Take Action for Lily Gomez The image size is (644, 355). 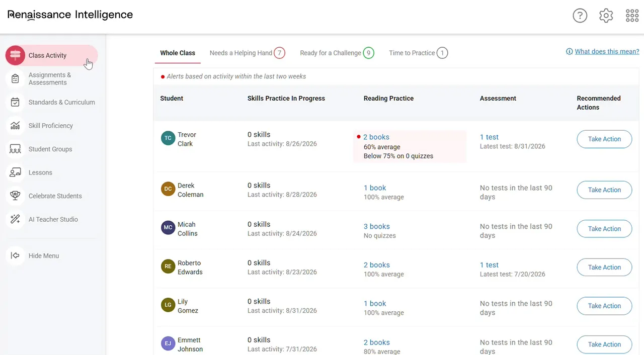tap(604, 306)
